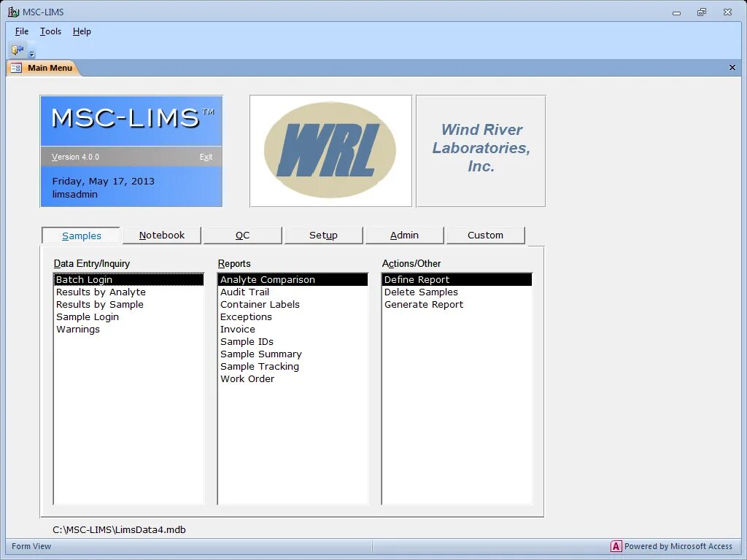Open the Tools menu

click(x=50, y=31)
